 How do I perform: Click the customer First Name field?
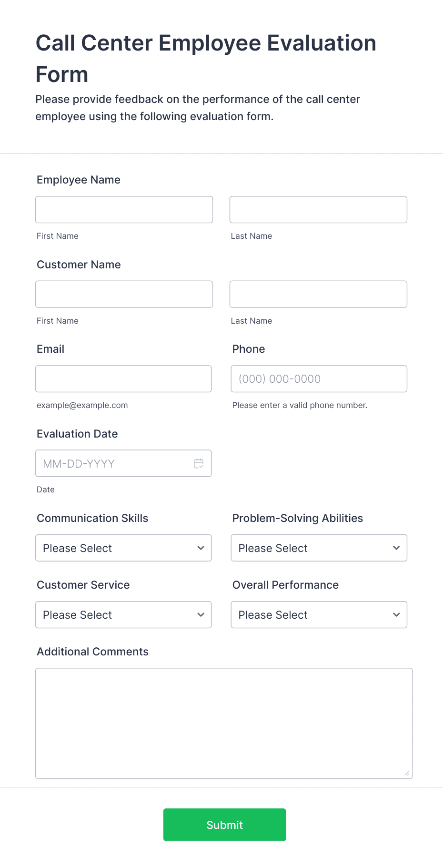124,294
